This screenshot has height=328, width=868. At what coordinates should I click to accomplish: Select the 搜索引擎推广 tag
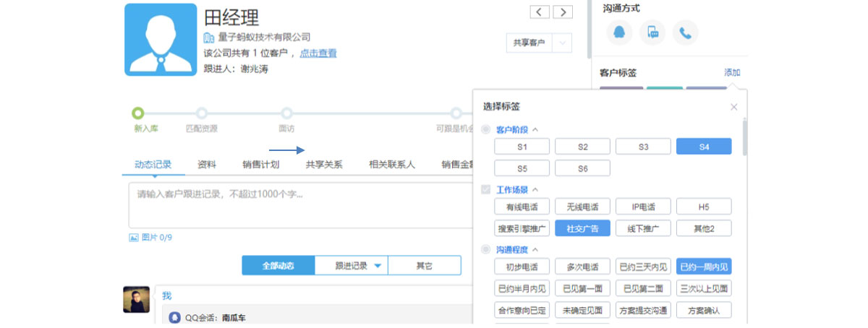(522, 228)
